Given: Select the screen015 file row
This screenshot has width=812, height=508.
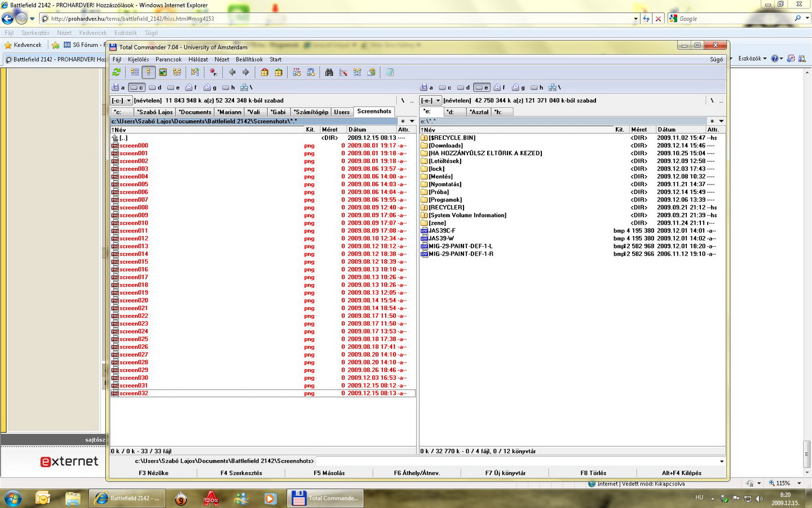Looking at the screenshot, I should (x=263, y=262).
